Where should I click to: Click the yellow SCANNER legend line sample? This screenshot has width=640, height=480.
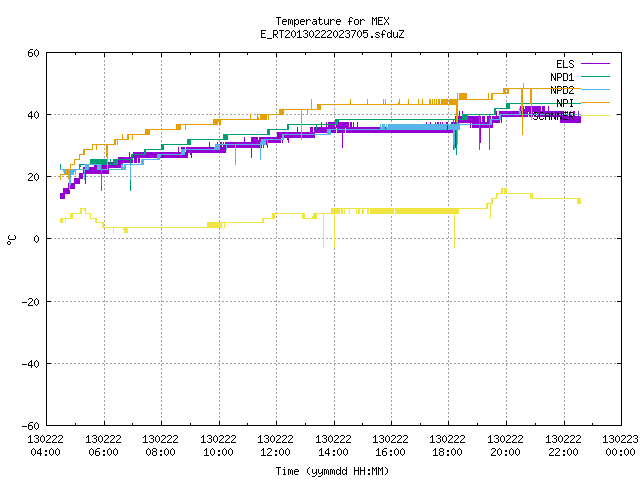(595, 116)
